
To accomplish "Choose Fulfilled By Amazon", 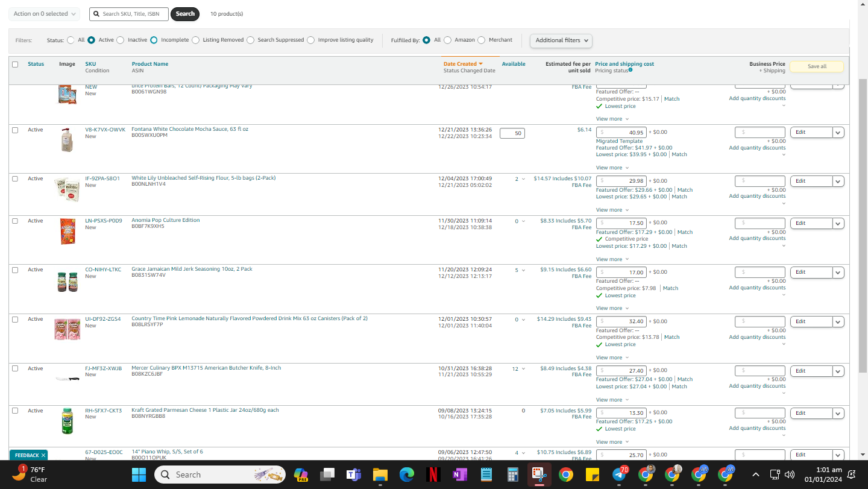I will click(x=447, y=40).
